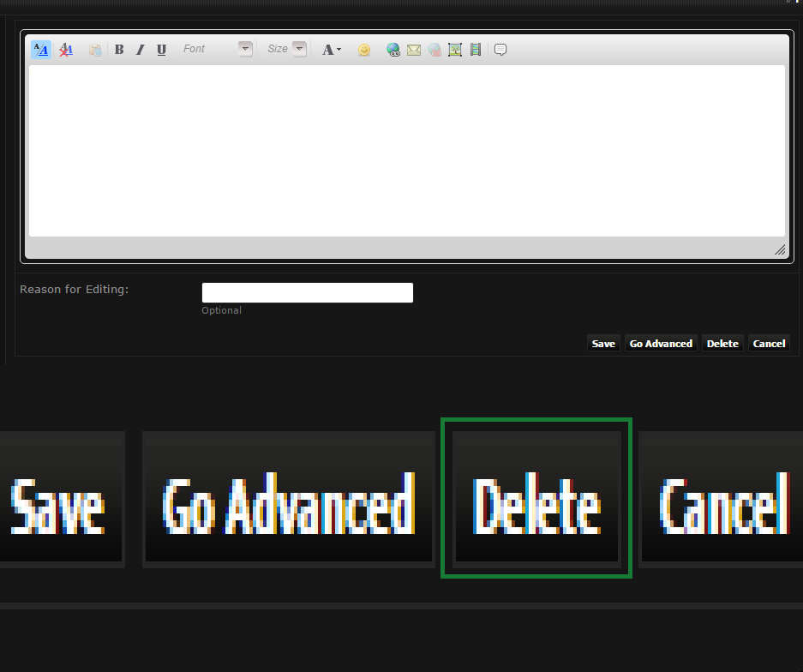
Task: Click the small Cancel button under Reason field
Action: coord(769,344)
